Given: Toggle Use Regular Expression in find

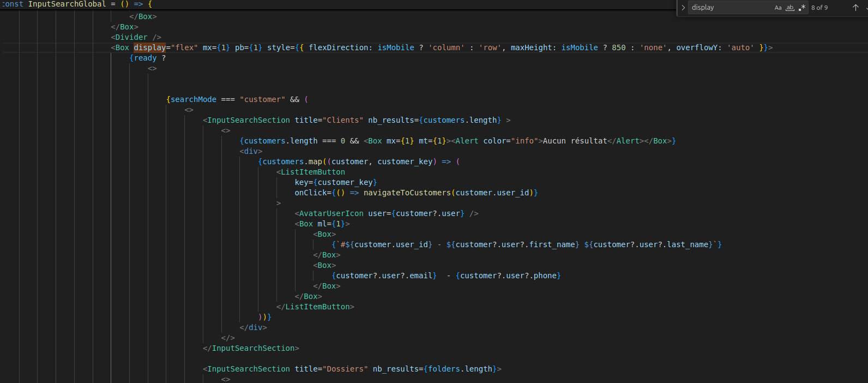Looking at the screenshot, I should [801, 8].
